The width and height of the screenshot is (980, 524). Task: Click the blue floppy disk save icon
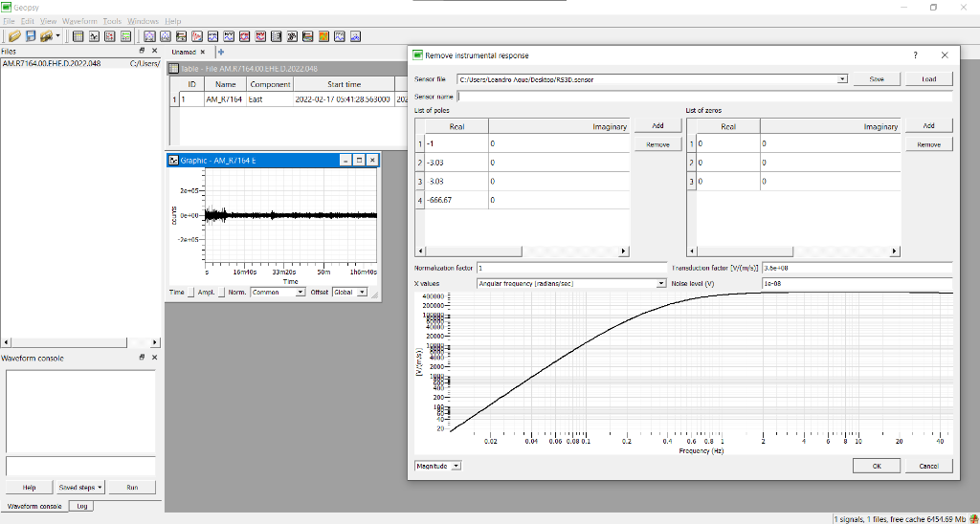click(31, 36)
